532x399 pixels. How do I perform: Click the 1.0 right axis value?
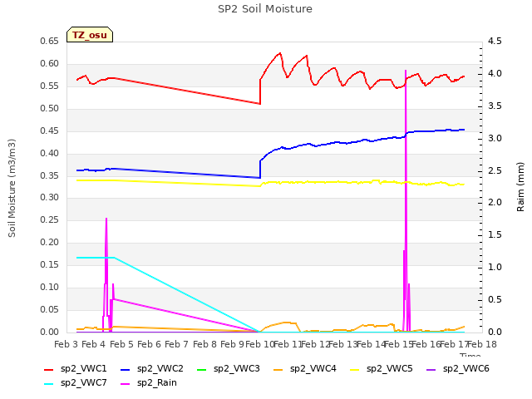tap(495, 268)
